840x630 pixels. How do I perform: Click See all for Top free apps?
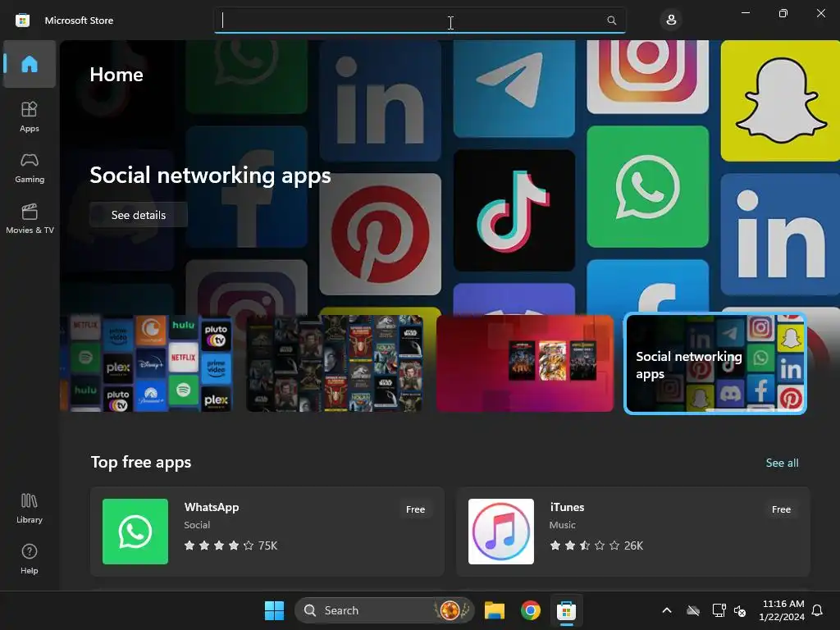click(x=782, y=463)
